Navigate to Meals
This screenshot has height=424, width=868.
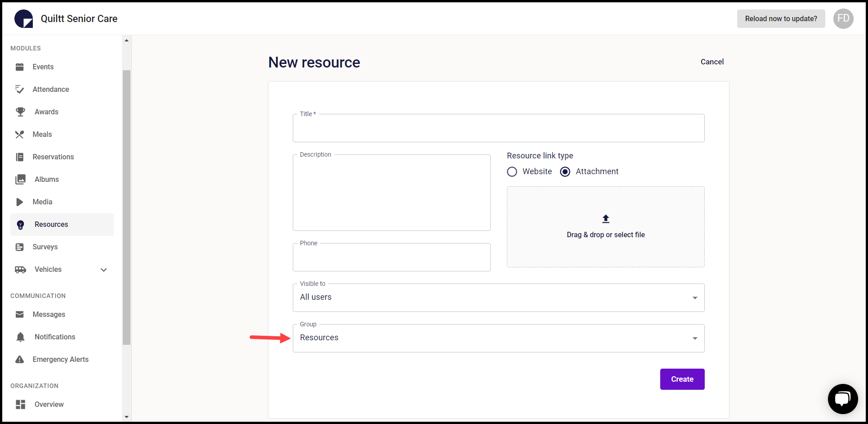pos(62,135)
